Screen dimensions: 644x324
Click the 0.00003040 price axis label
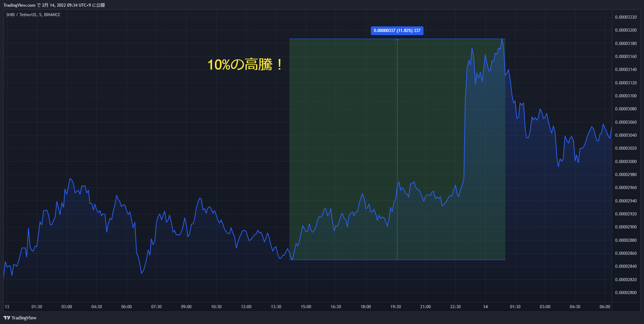click(626, 135)
